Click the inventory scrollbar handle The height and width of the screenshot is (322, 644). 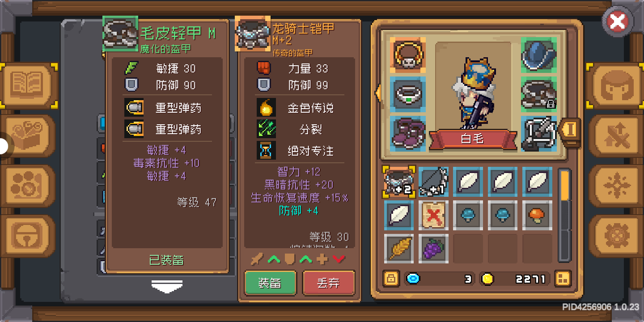point(565,185)
